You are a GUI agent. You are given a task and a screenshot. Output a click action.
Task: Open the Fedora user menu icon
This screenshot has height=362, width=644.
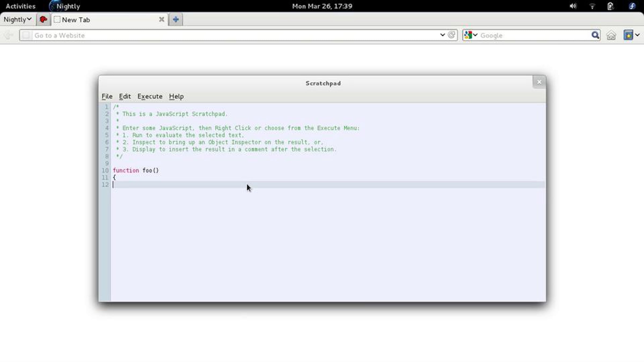(x=632, y=6)
